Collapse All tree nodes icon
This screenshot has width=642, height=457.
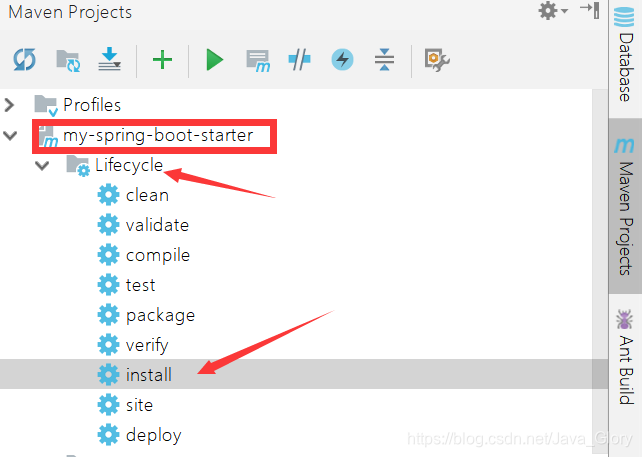click(x=384, y=60)
